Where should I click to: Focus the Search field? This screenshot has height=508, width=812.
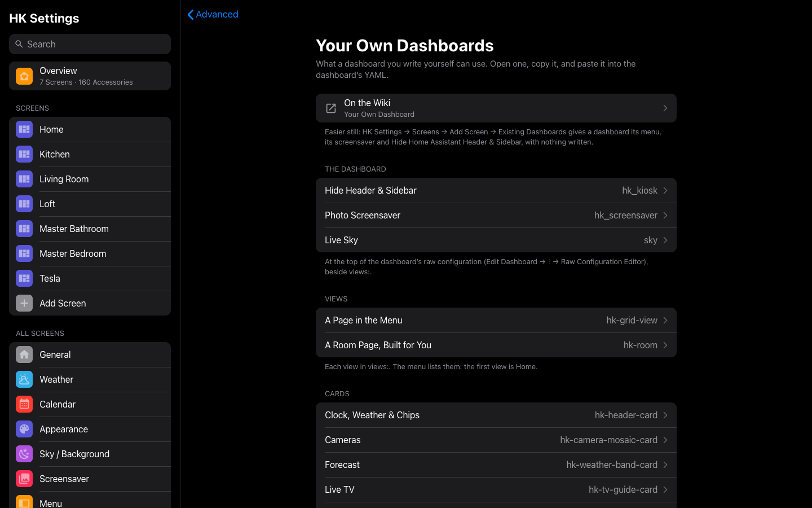(90, 44)
